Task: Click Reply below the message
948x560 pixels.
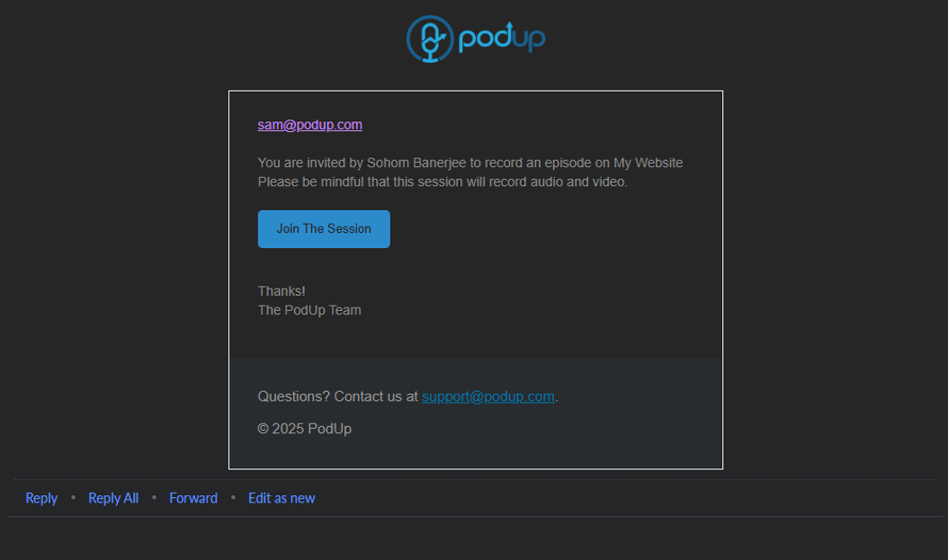Action: (x=41, y=498)
